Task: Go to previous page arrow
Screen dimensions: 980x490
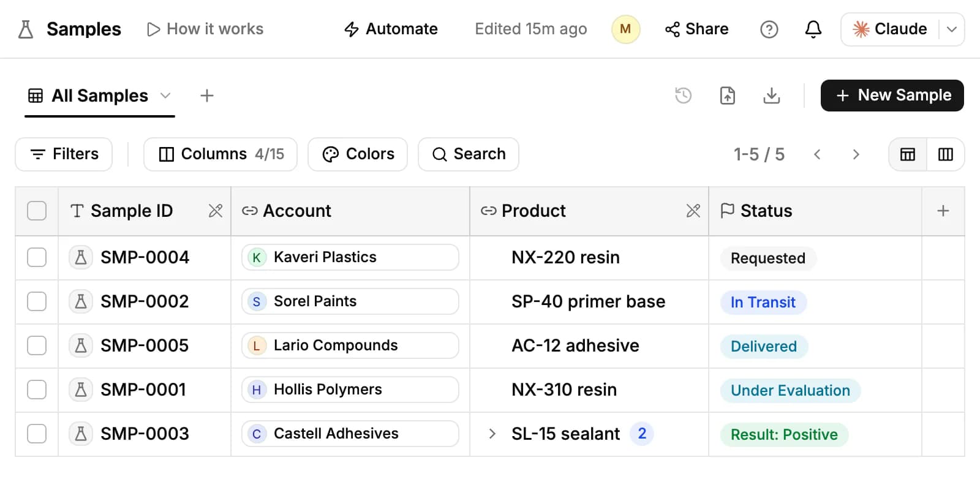Action: pyautogui.click(x=817, y=154)
